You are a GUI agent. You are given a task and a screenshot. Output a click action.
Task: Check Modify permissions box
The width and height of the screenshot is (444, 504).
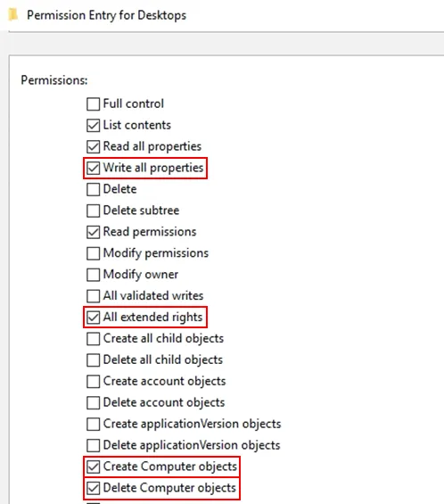coord(94,253)
